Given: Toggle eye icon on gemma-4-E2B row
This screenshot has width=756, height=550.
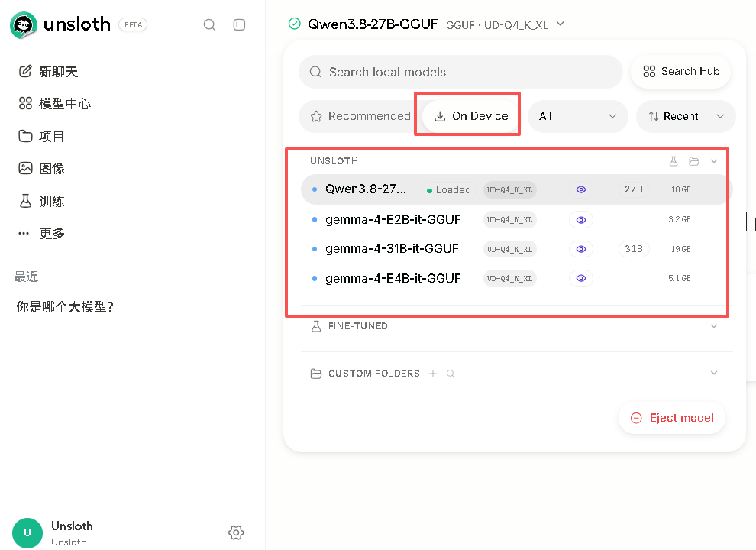Looking at the screenshot, I should click(x=581, y=219).
